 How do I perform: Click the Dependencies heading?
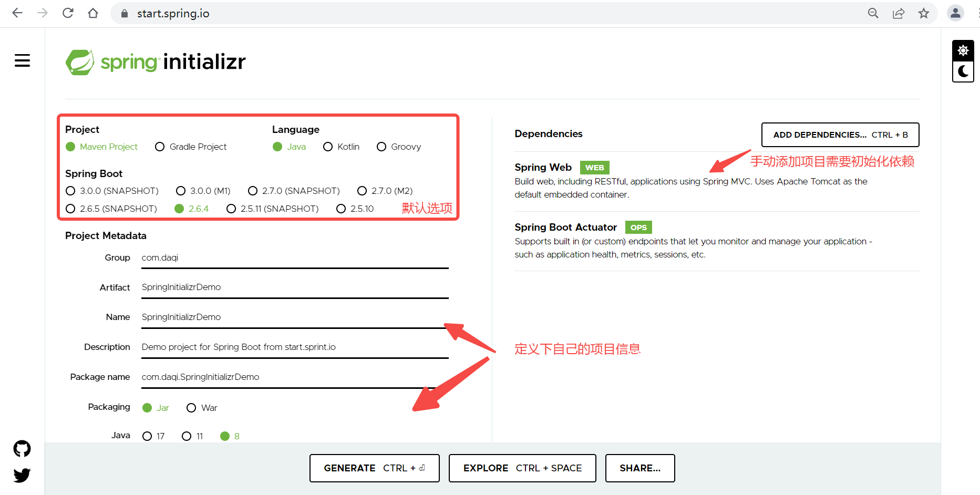pyautogui.click(x=549, y=133)
